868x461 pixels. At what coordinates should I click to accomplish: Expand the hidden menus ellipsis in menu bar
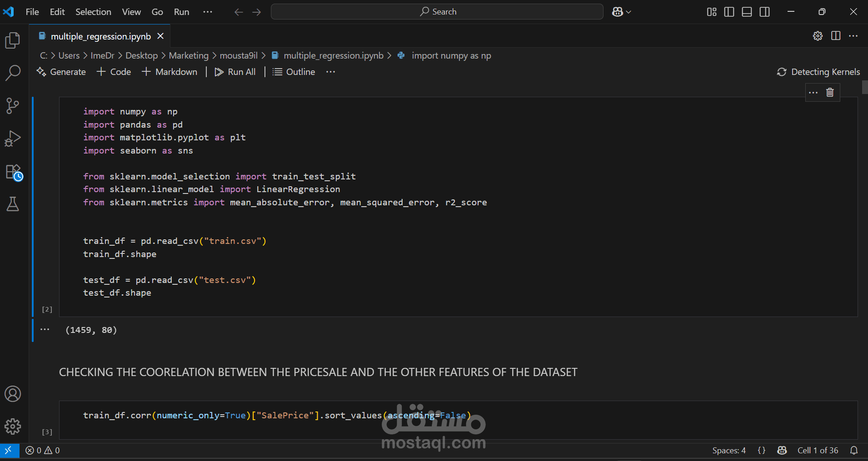pyautogui.click(x=208, y=12)
